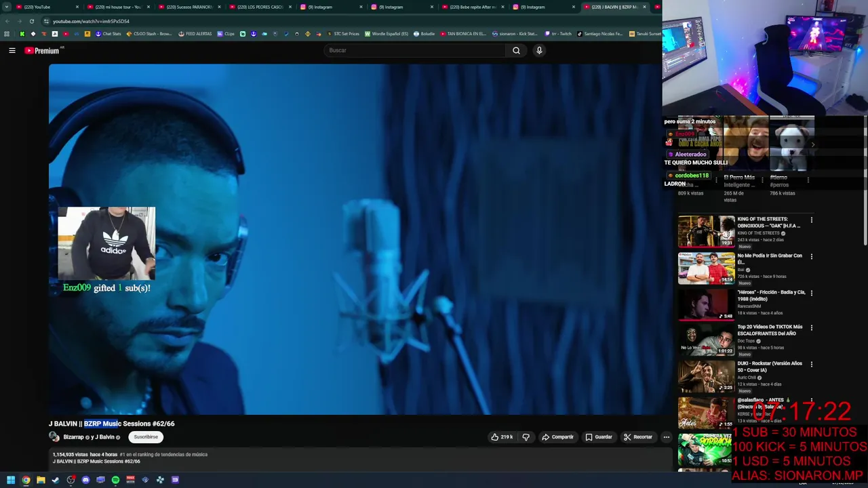Open the Wordle Español bookmark
This screenshot has width=868, height=488.
tap(387, 33)
